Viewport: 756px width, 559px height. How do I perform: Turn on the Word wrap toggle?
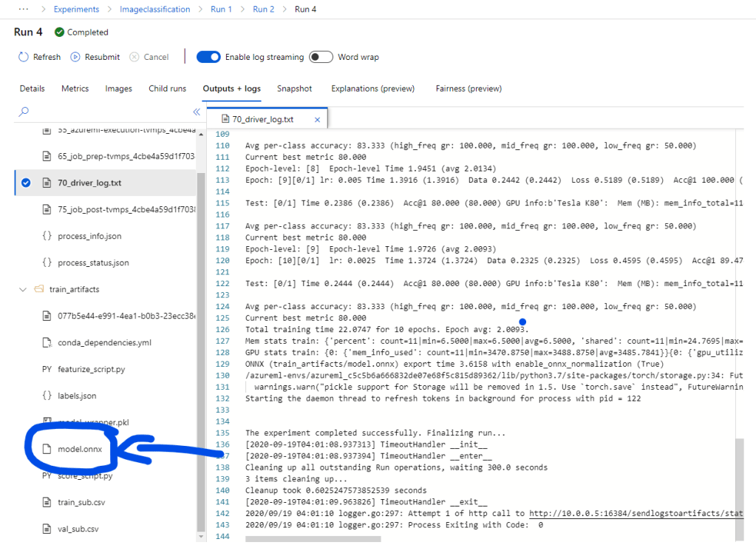click(321, 57)
